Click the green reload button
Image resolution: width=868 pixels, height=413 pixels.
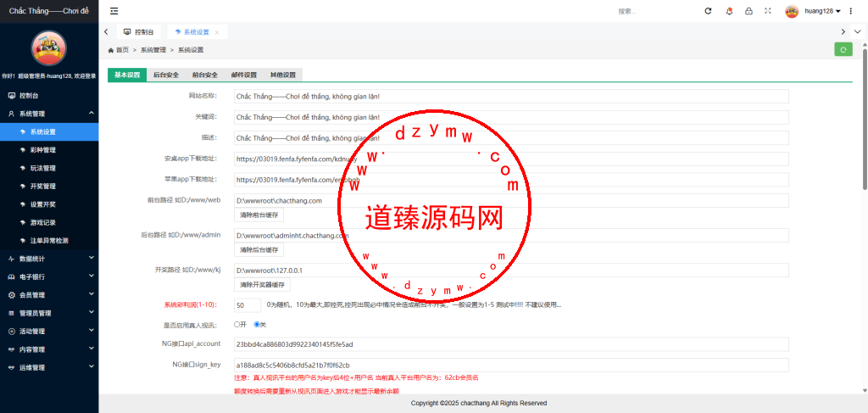pyautogui.click(x=843, y=50)
